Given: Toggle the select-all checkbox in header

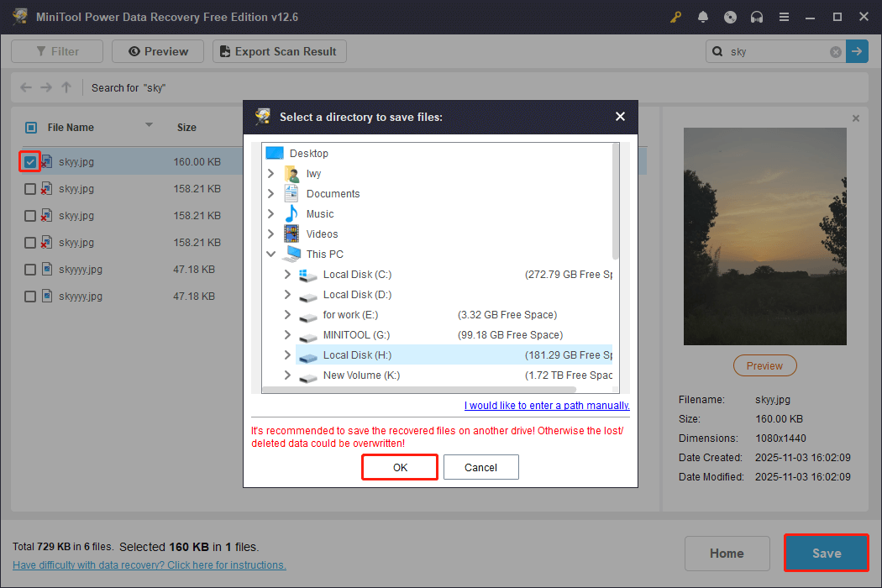Looking at the screenshot, I should pos(30,127).
